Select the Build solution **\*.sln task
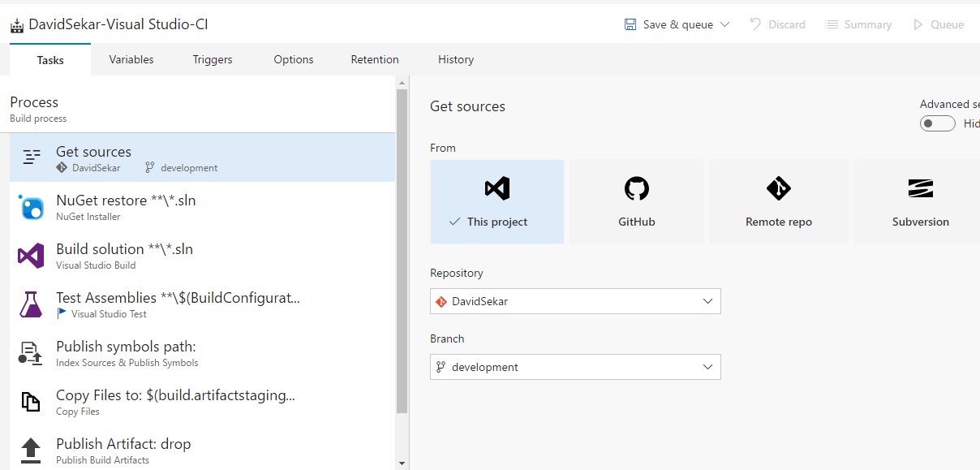The image size is (980, 470). pos(202,256)
